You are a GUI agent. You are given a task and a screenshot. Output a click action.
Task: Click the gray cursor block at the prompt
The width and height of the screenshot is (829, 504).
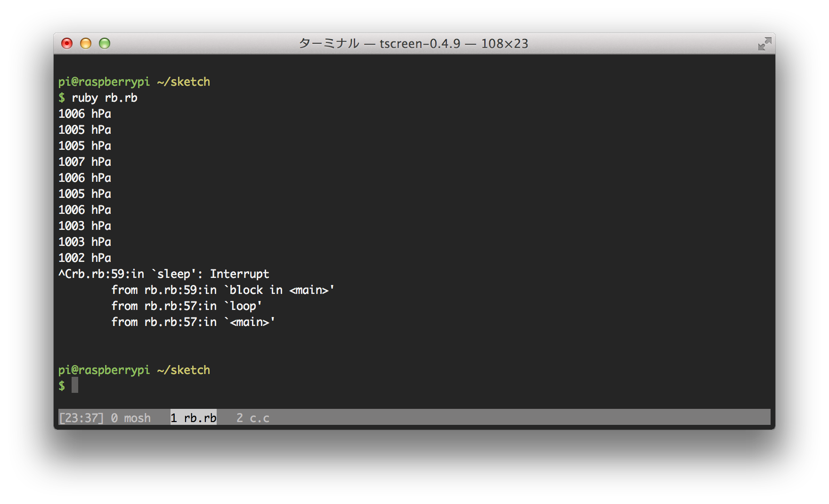pyautogui.click(x=75, y=385)
